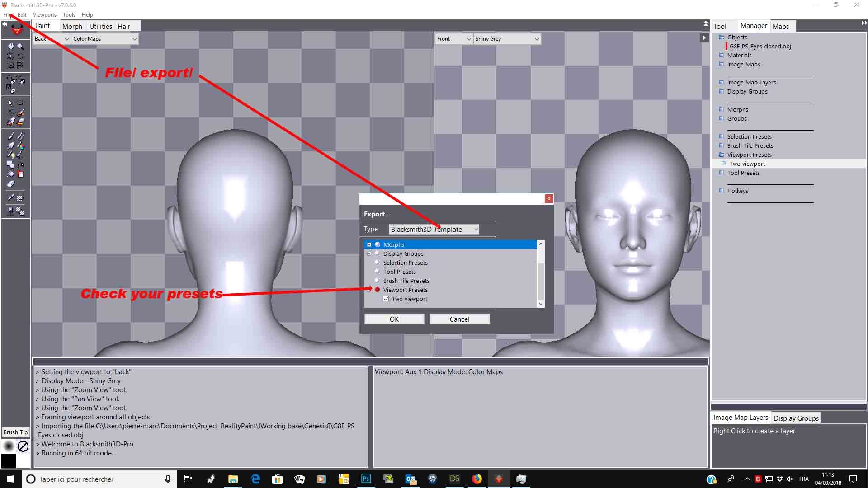Select the arrow pointer selection tool
868x488 pixels.
coord(11,103)
